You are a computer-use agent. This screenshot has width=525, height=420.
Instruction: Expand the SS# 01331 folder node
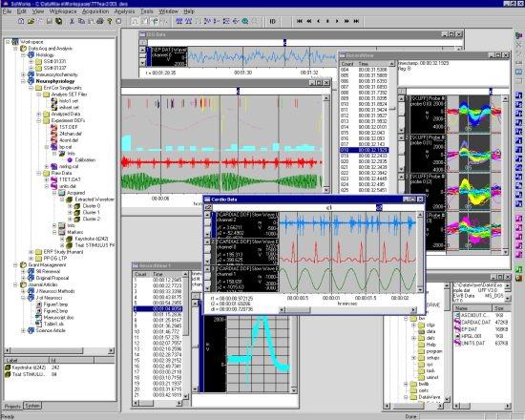(x=31, y=62)
